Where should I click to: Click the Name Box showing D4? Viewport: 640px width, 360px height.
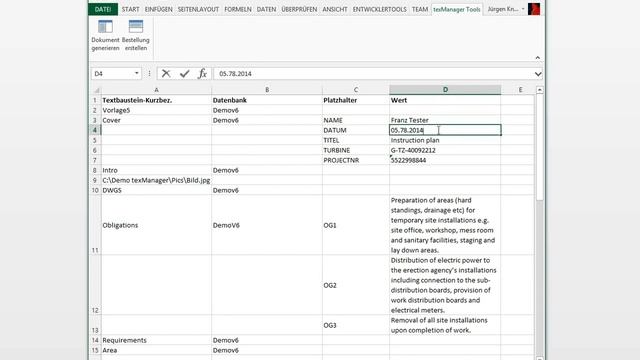112,73
